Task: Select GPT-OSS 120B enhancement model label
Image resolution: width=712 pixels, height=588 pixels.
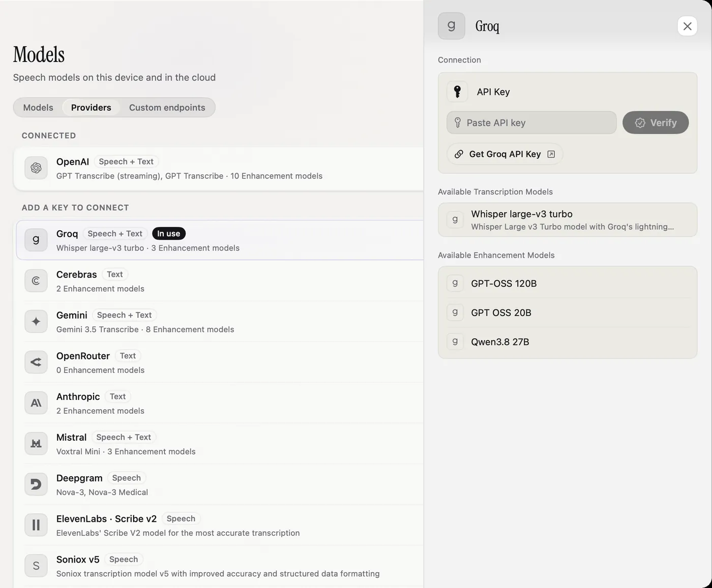Action: [x=503, y=284]
